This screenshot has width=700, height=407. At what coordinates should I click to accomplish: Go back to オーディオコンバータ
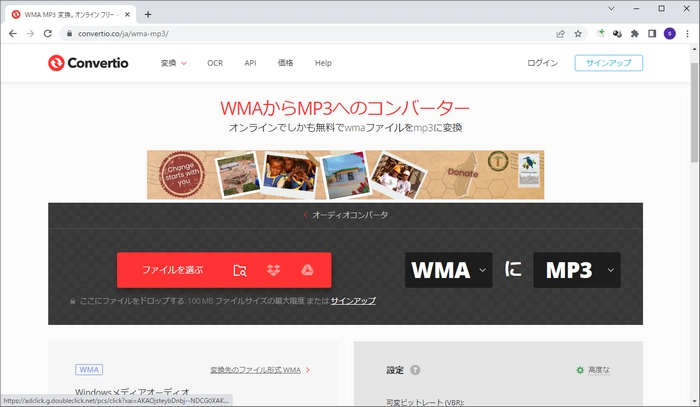(346, 215)
